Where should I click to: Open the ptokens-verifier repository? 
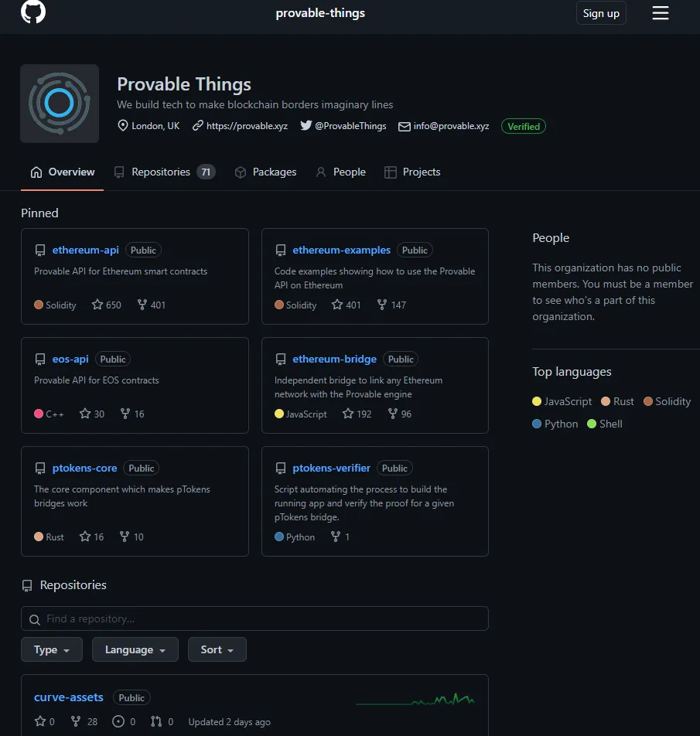(x=332, y=468)
